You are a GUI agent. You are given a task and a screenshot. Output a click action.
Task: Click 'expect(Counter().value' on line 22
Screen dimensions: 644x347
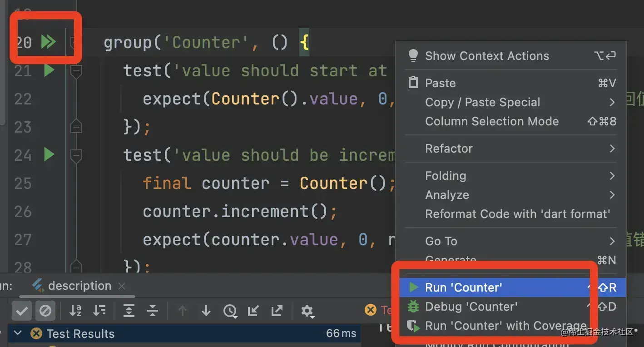[x=250, y=99]
